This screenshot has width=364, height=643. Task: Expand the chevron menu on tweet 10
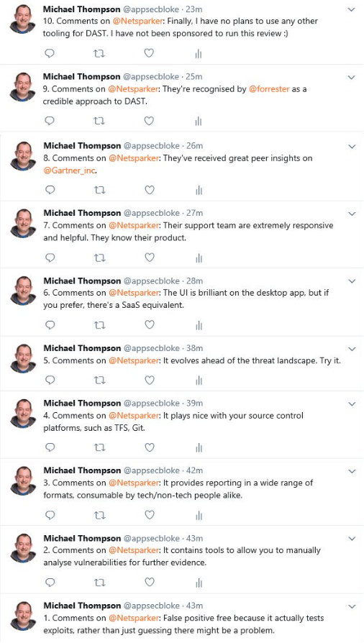(x=351, y=9)
